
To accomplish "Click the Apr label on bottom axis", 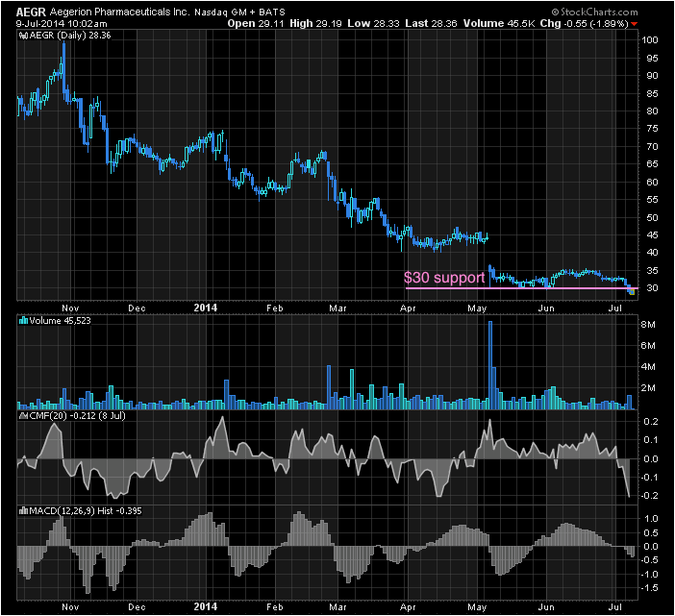I will [408, 607].
